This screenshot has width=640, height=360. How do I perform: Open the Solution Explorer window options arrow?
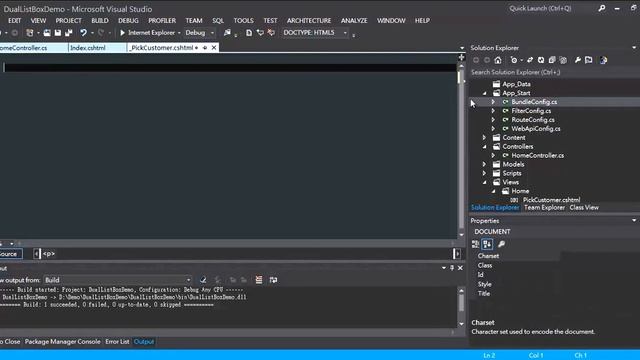click(634, 48)
